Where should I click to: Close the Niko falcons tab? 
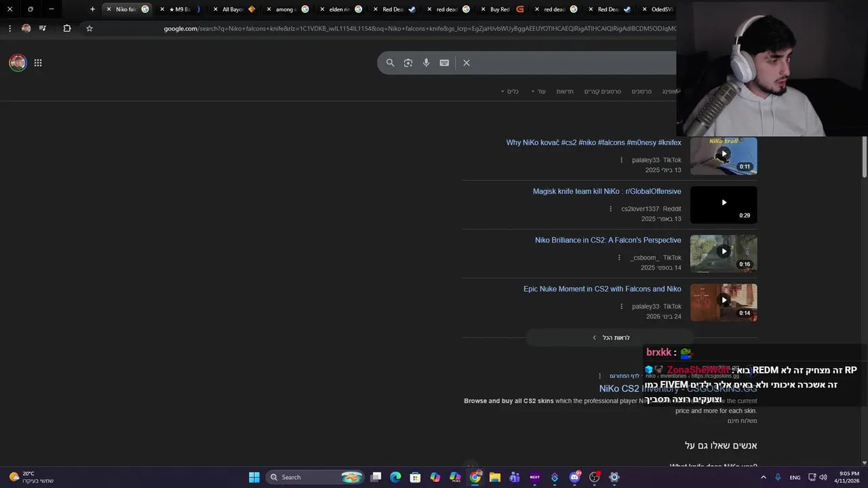tap(108, 9)
